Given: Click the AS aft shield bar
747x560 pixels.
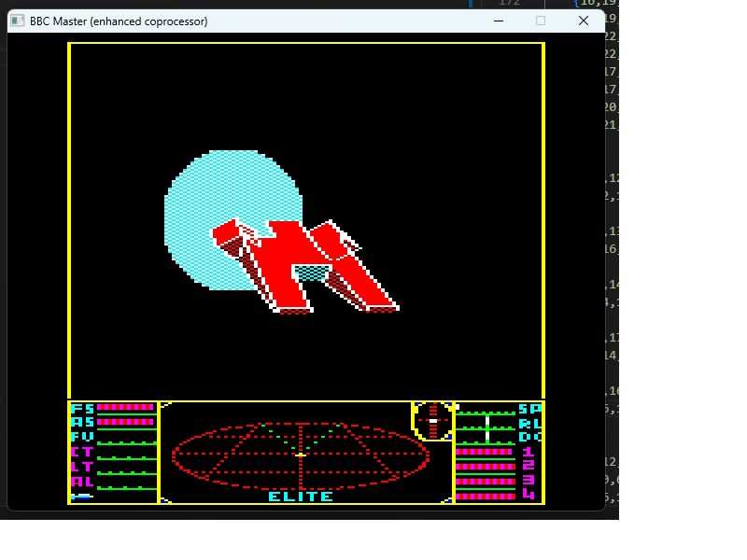Looking at the screenshot, I should tap(126, 422).
